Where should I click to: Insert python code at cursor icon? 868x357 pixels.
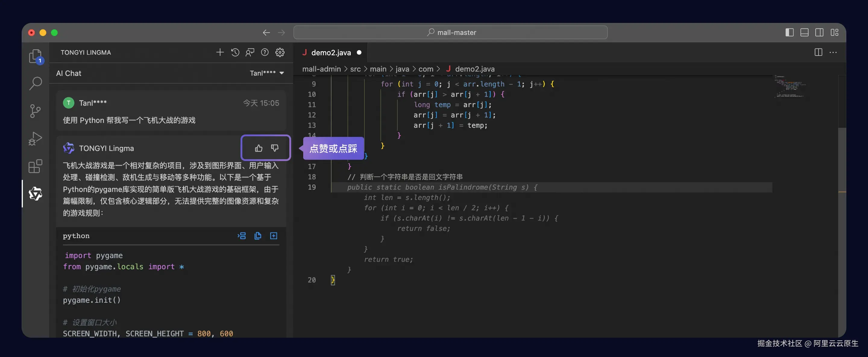tap(242, 236)
